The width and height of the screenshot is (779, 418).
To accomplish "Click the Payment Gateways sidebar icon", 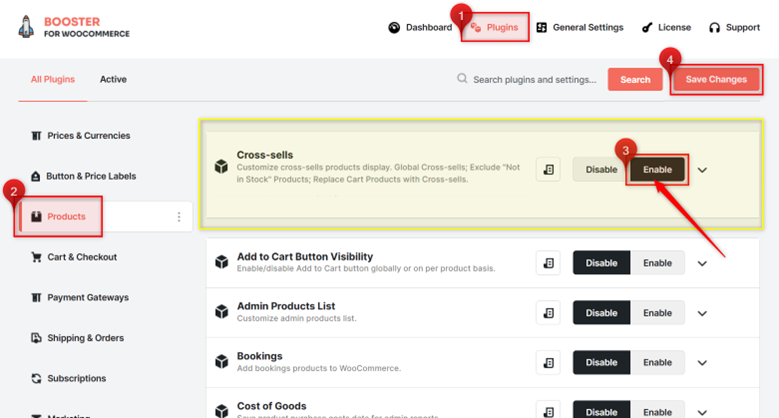I will [36, 297].
